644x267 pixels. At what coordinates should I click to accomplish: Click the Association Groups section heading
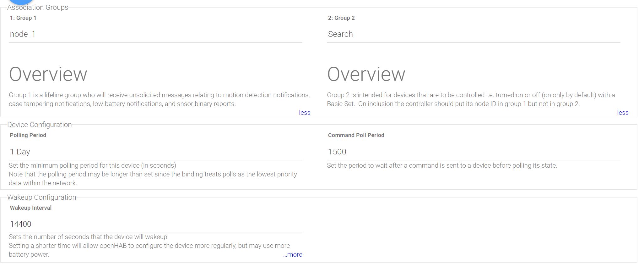[x=38, y=8]
